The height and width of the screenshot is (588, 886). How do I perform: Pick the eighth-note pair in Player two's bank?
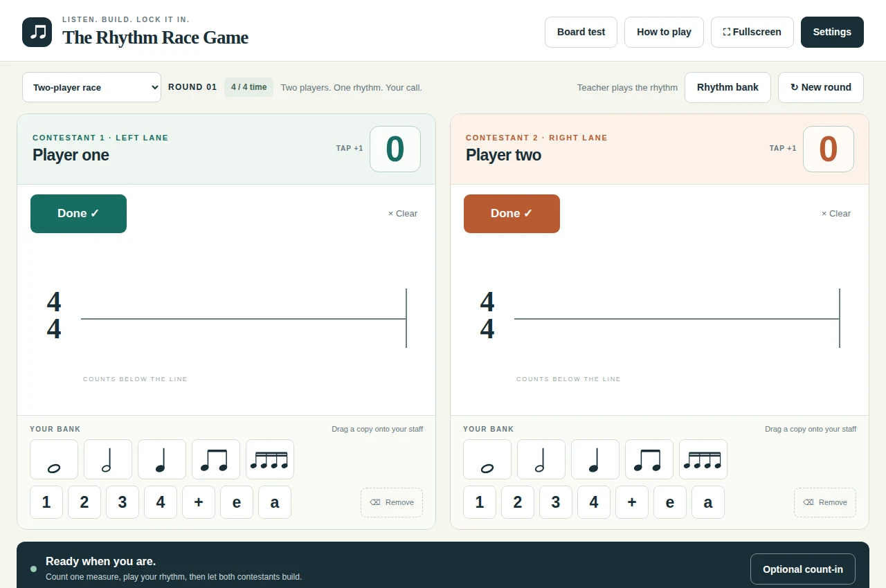649,459
